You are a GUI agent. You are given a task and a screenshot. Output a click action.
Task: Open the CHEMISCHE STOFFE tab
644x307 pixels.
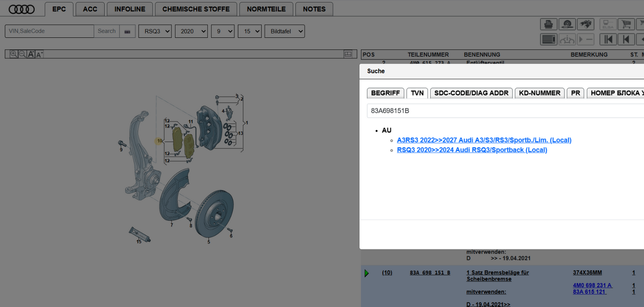(x=196, y=9)
